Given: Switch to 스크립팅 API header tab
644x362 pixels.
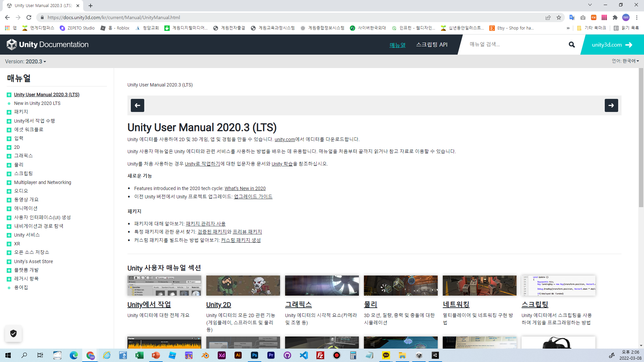Looking at the screenshot, I should pyautogui.click(x=432, y=45).
